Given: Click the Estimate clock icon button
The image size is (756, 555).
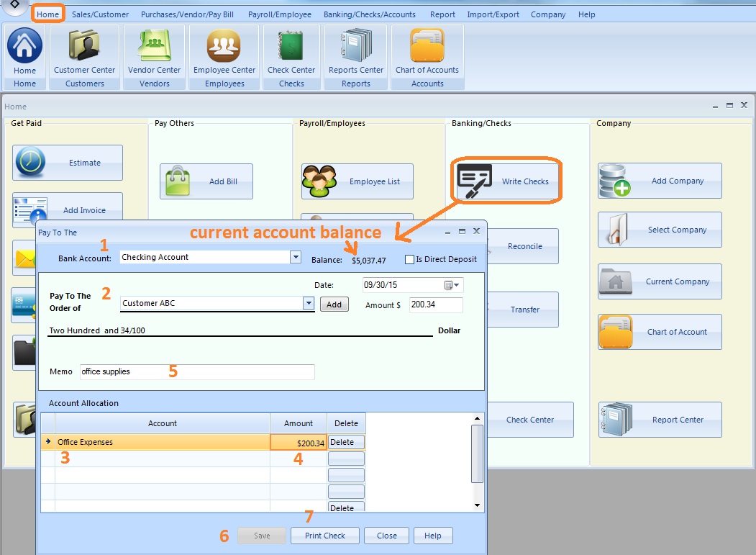Looking at the screenshot, I should coord(68,163).
